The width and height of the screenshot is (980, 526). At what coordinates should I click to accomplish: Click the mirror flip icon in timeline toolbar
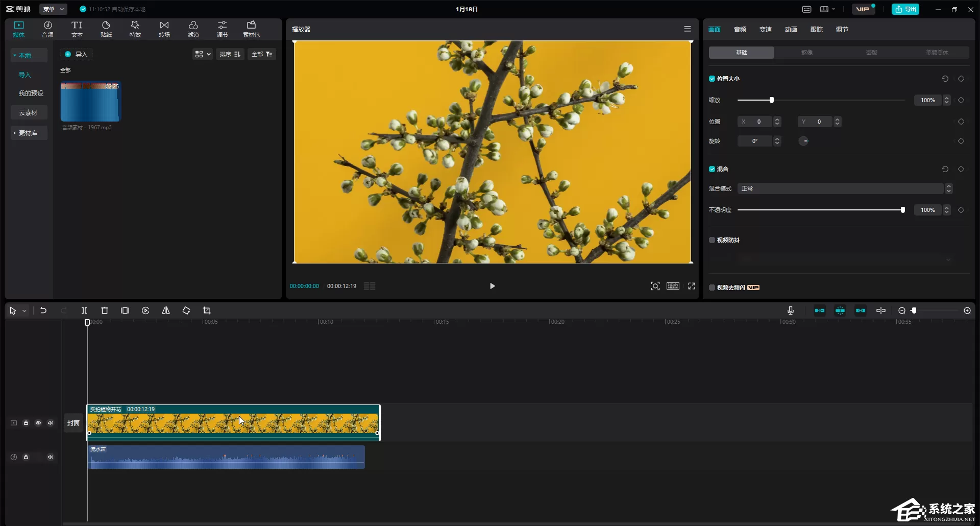pyautogui.click(x=166, y=310)
